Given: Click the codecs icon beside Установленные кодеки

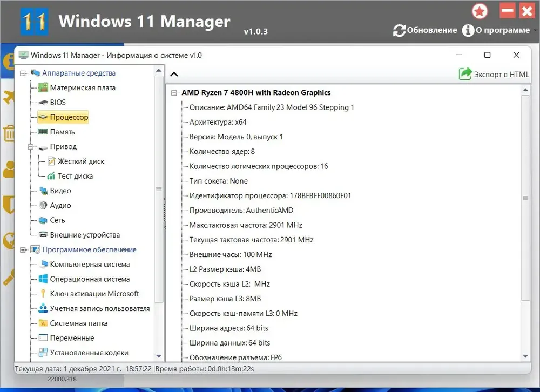Looking at the screenshot, I should pyautogui.click(x=43, y=353).
